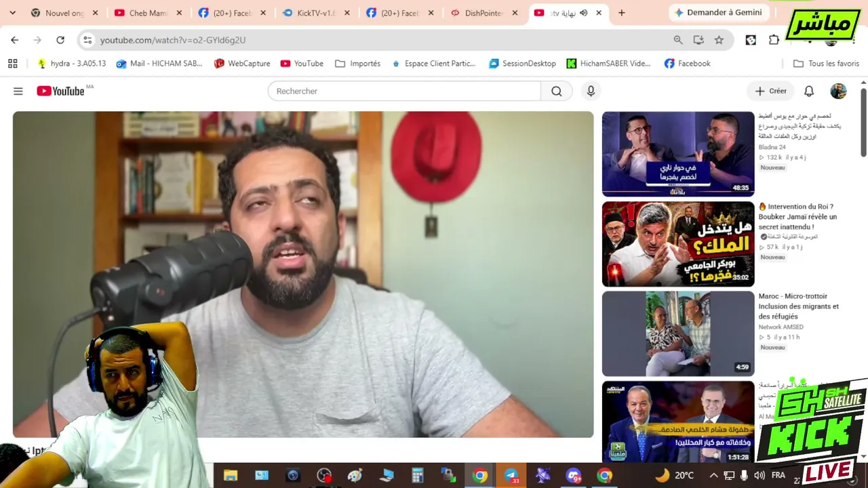Open the camera app on the taskbar
Screen dimensions: 868x488
tap(293, 476)
